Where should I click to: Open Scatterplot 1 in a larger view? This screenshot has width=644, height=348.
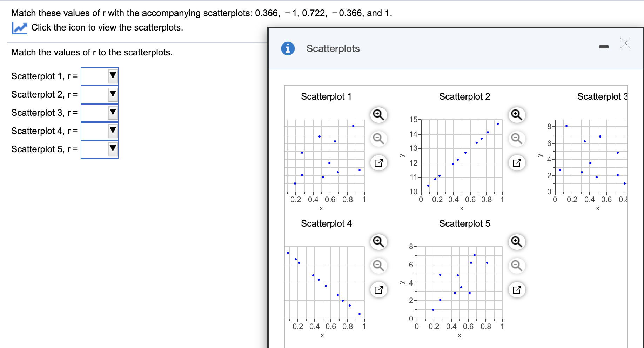pos(378,163)
